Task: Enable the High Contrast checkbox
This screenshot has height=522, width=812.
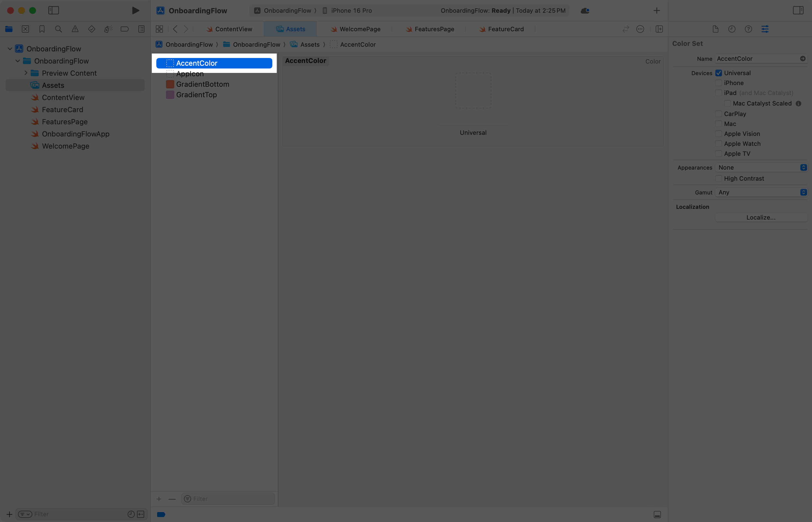Action: (718, 178)
